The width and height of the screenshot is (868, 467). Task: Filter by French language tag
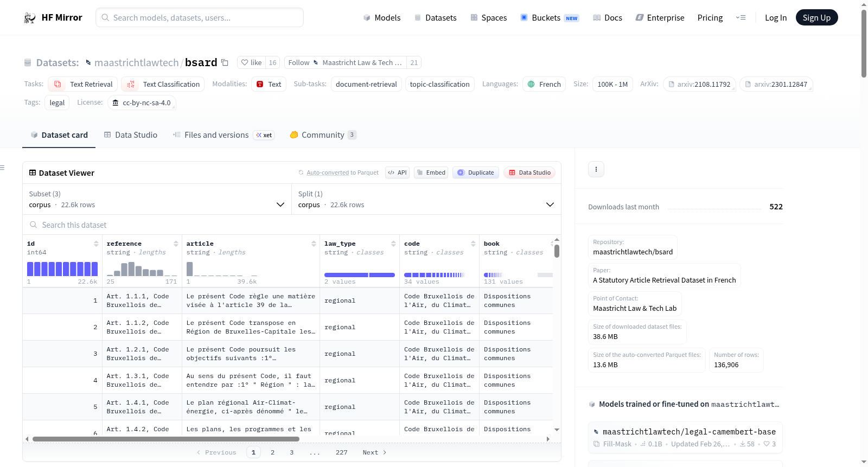(x=544, y=84)
